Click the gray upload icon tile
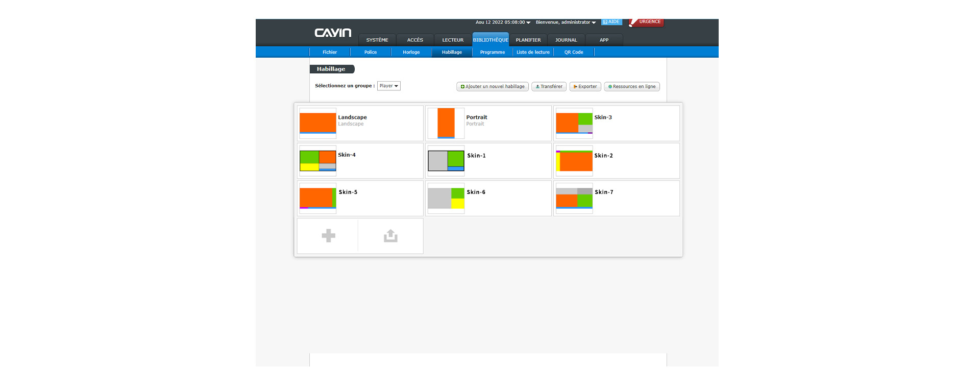980x388 pixels. coord(390,236)
